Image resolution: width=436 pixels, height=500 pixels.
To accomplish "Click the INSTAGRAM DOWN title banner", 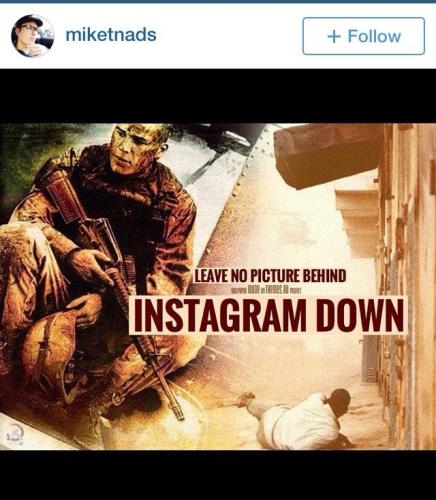I will pyautogui.click(x=268, y=315).
